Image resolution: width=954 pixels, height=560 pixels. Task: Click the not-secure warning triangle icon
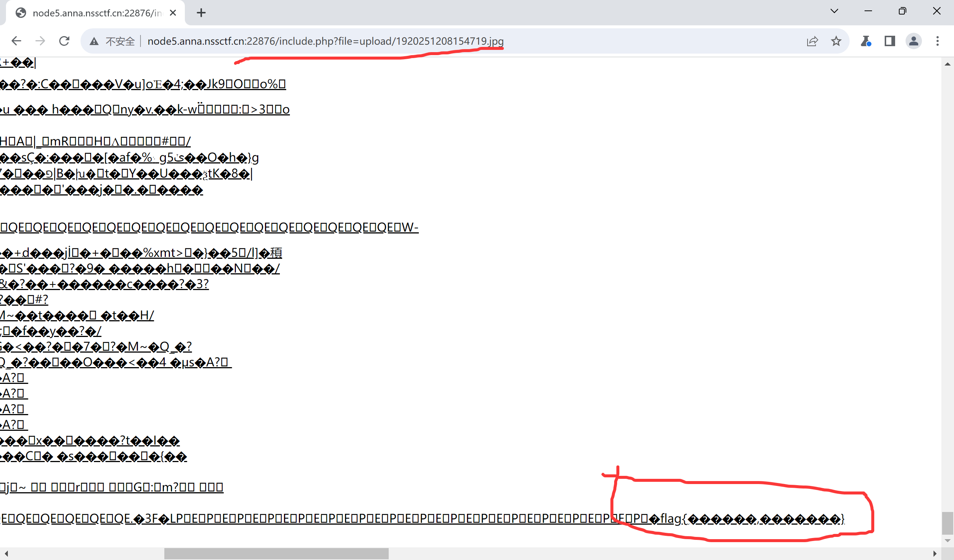94,41
